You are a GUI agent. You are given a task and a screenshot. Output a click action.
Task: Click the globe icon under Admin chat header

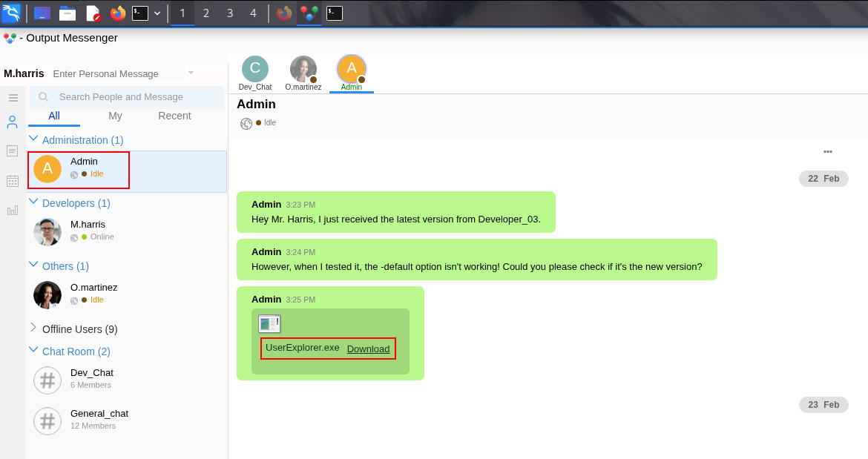[x=246, y=124]
